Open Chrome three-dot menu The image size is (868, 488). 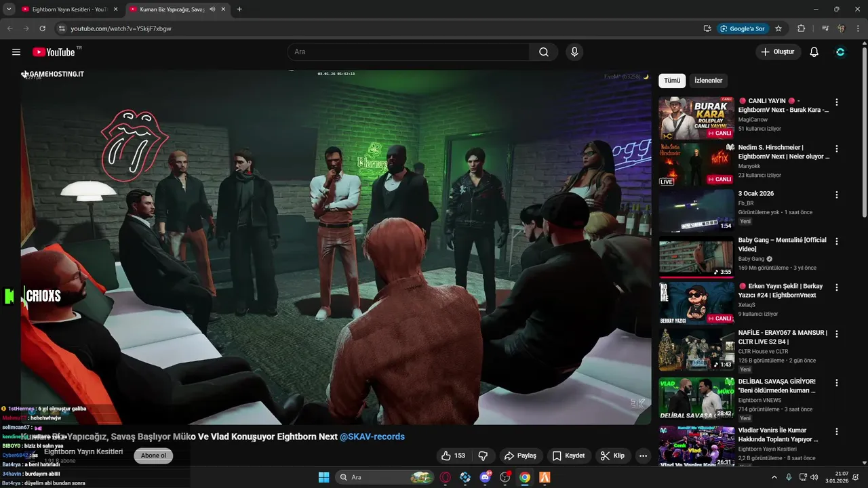[858, 28]
